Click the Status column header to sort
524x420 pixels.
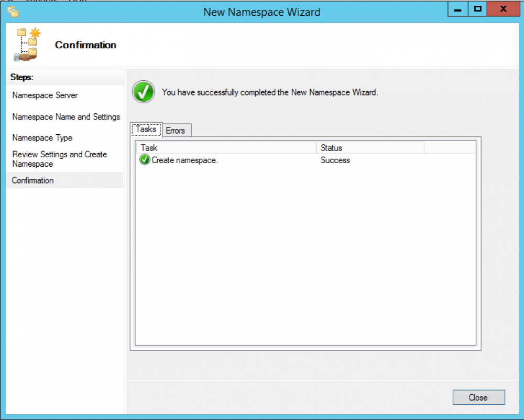click(x=332, y=147)
